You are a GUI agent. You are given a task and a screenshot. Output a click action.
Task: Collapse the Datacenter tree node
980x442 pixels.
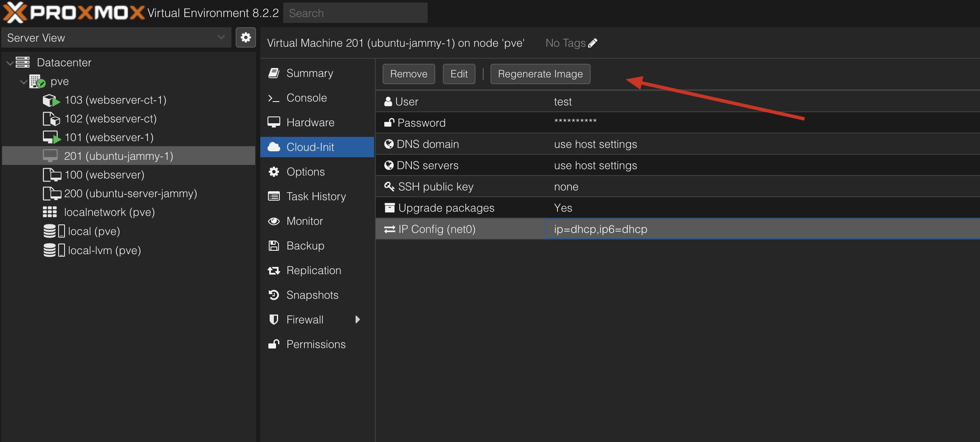point(10,63)
